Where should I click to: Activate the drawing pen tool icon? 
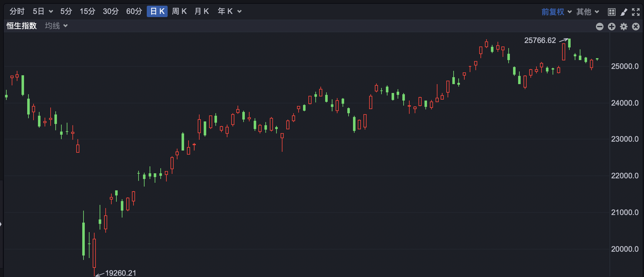coord(624,12)
